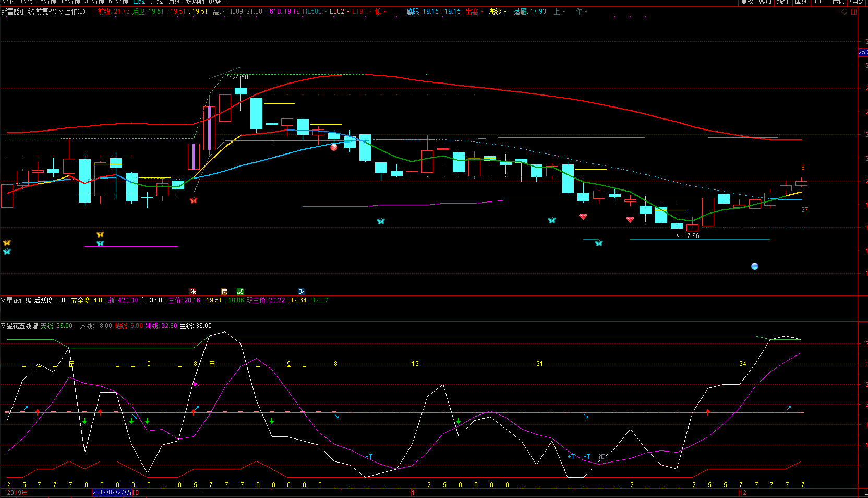Switch to the 周线 weekly period tab
Screen dimensions: 868x498
click(156, 2)
